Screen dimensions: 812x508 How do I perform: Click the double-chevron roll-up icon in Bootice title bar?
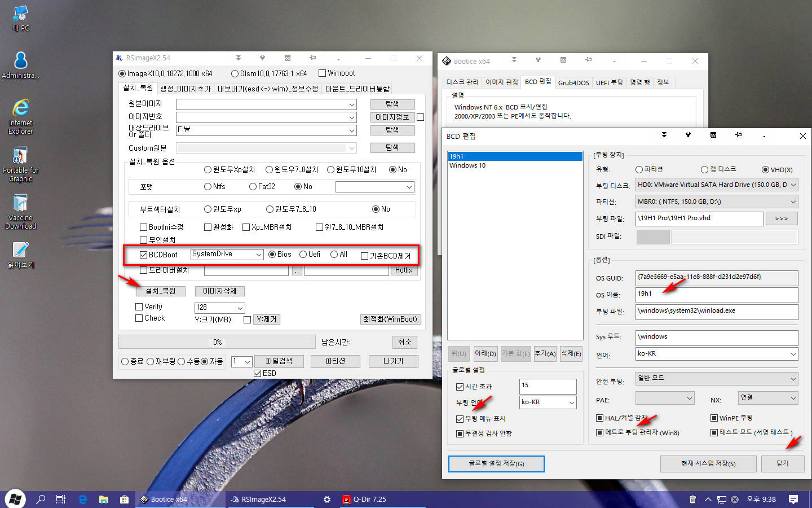tap(514, 60)
